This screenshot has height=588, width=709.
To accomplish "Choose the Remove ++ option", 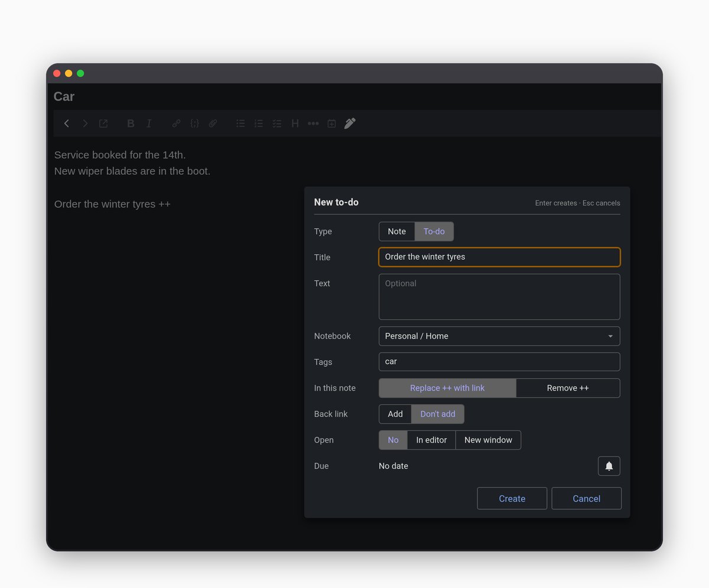I will pos(568,388).
